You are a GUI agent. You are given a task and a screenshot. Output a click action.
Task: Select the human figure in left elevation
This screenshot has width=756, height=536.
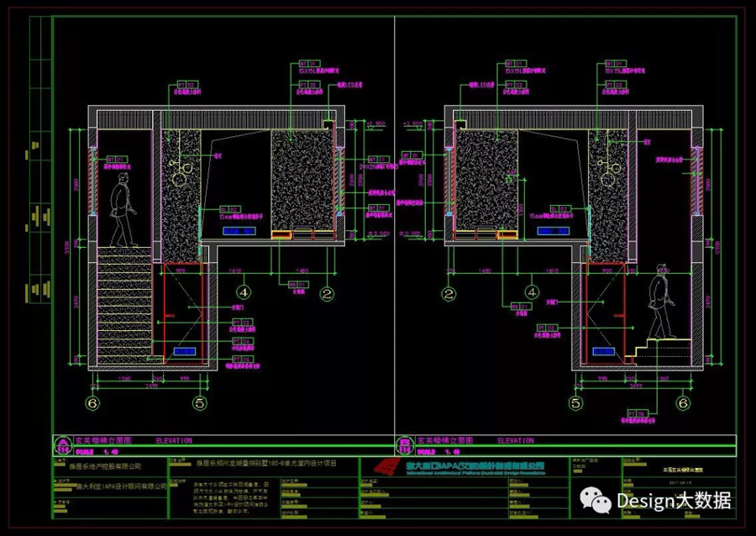[123, 210]
